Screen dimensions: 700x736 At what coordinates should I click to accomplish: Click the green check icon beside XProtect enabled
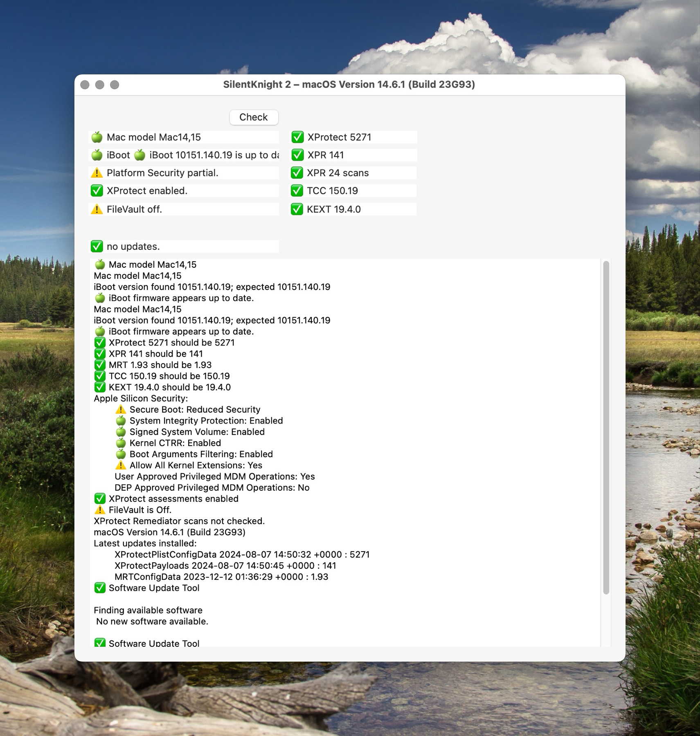click(97, 191)
